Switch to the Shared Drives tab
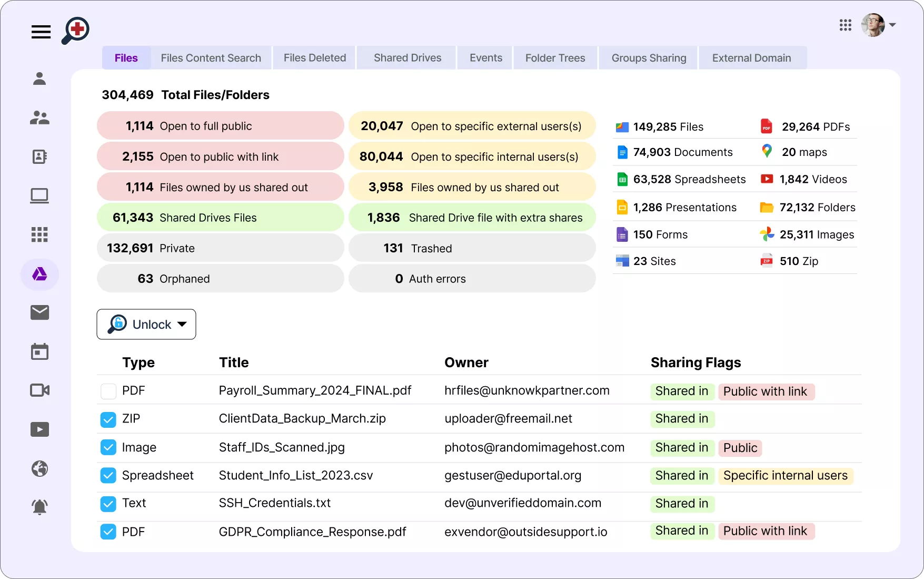924x579 pixels. [x=407, y=57]
